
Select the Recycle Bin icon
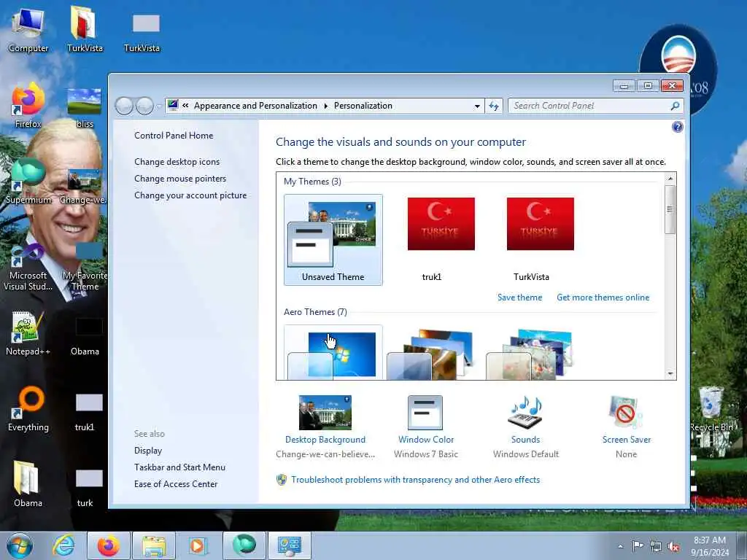711,408
